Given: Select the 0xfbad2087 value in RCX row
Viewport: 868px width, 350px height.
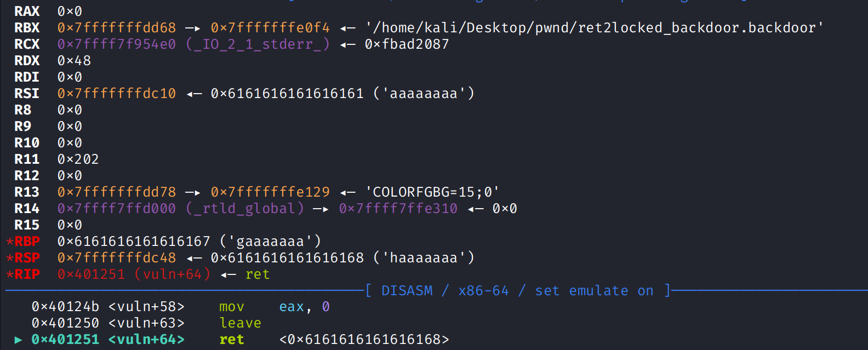Looking at the screenshot, I should point(407,44).
